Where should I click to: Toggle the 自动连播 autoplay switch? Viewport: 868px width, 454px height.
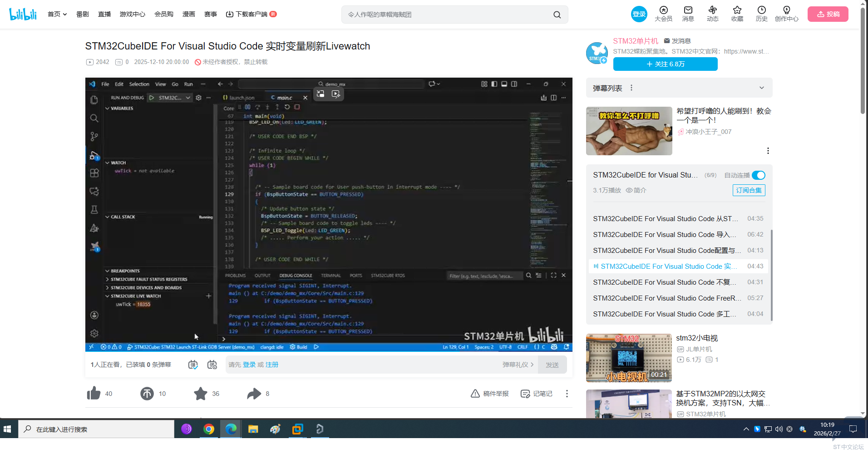click(x=758, y=175)
